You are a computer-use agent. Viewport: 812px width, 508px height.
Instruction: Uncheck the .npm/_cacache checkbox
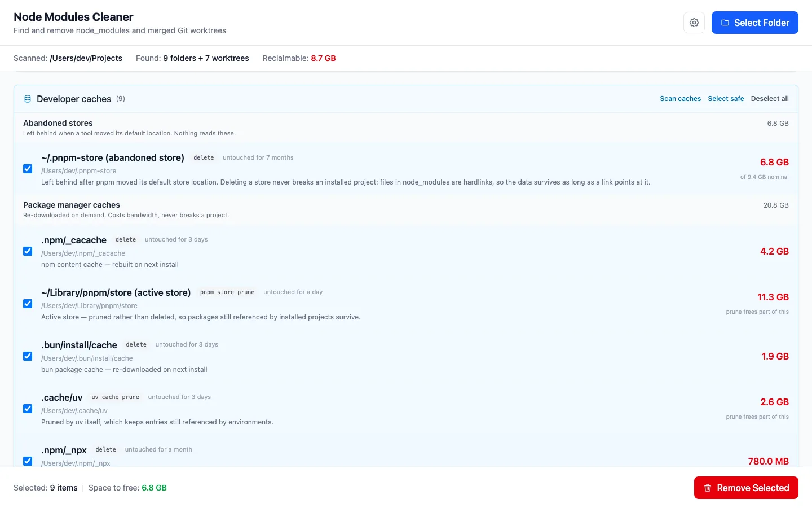[x=28, y=251]
